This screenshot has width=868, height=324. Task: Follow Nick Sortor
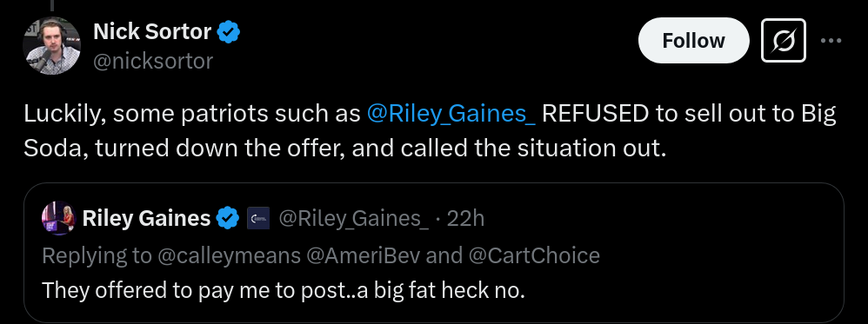pyautogui.click(x=694, y=40)
